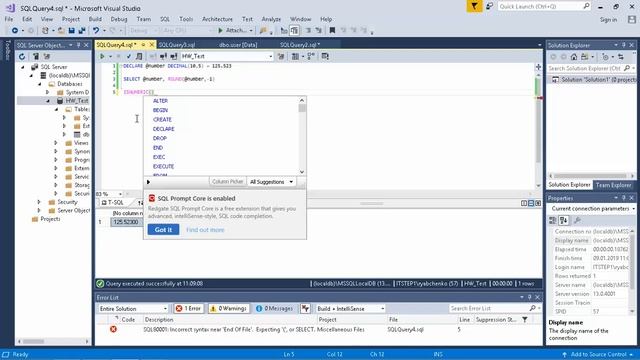Open the File menu
The image size is (640, 360).
pyautogui.click(x=9, y=19)
